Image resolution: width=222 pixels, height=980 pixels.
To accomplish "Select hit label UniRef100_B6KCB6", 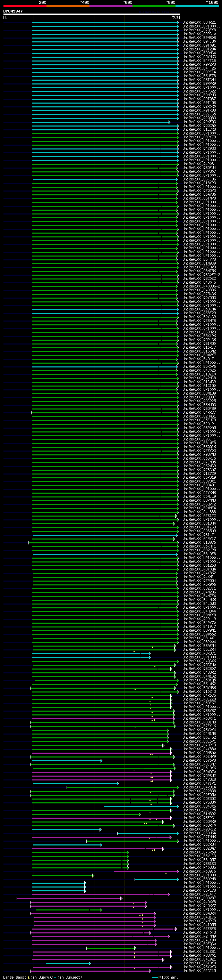I will tap(199, 179).
